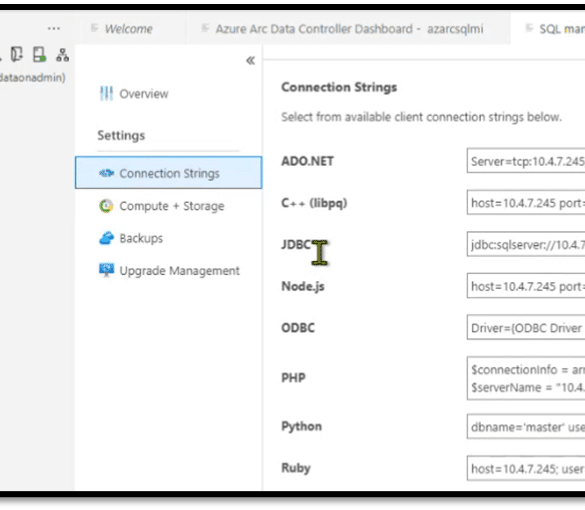
Task: Click the new connection document icon
Action: [x=16, y=54]
